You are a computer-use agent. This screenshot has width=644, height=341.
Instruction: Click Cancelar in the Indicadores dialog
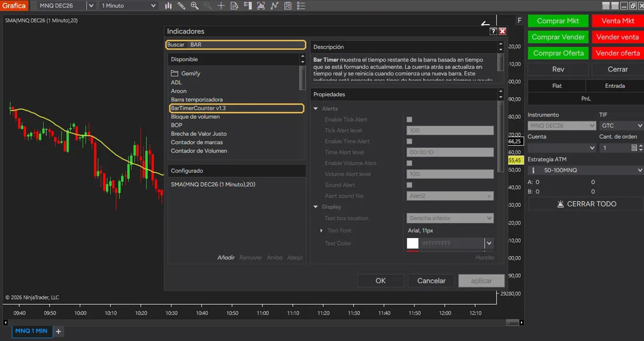431,281
